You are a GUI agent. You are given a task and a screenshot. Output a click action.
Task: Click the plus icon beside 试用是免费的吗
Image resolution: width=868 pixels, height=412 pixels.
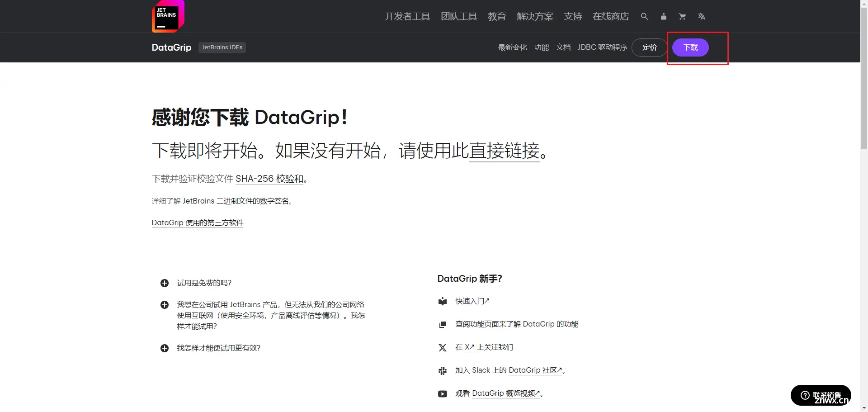pos(165,283)
